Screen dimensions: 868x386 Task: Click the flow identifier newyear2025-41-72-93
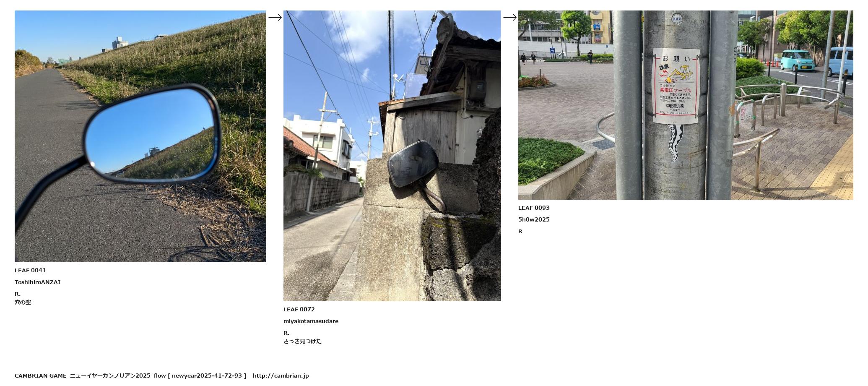tap(207, 376)
